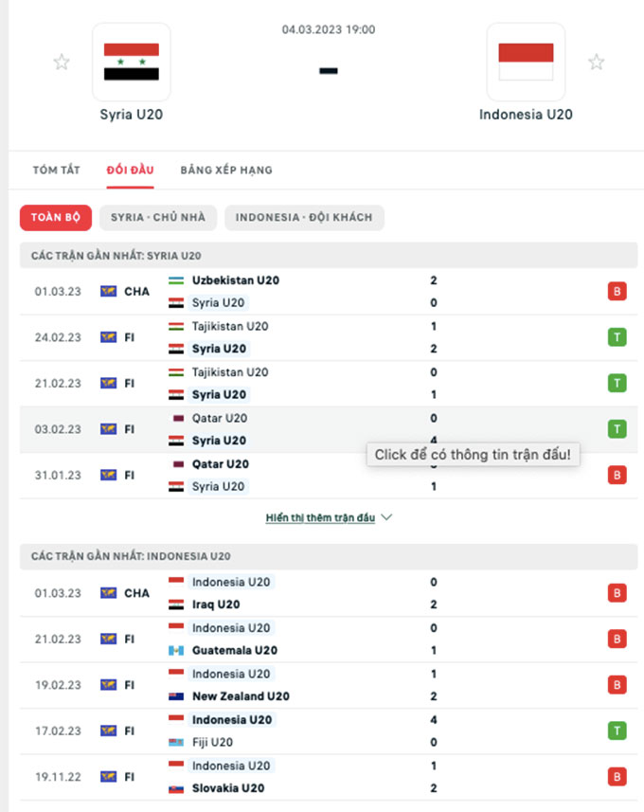644x812 pixels.
Task: Click the Syria U20 flag logo
Action: pos(132,62)
